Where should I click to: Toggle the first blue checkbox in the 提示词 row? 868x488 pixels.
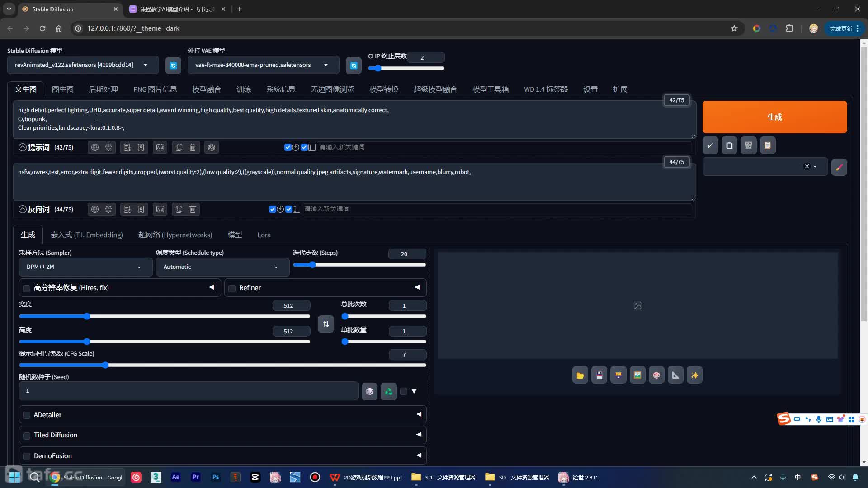click(x=288, y=147)
